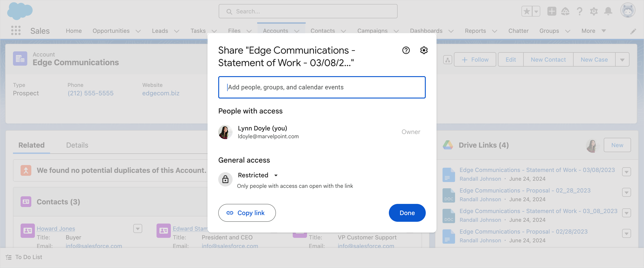Open the notifications bell
The image size is (644, 268).
click(608, 11)
